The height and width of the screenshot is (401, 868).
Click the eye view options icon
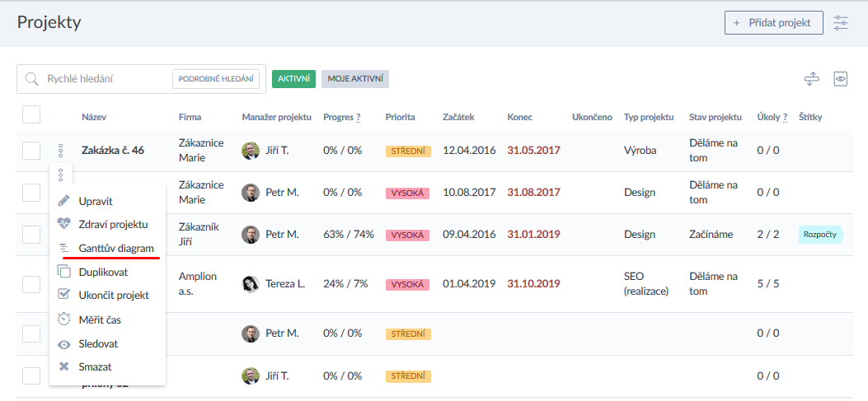tap(841, 79)
